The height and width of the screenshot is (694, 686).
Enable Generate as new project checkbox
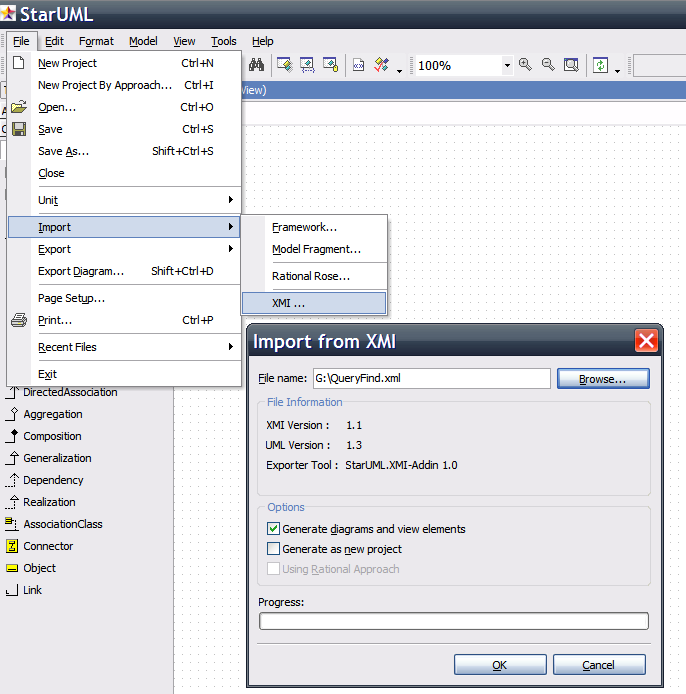point(274,549)
